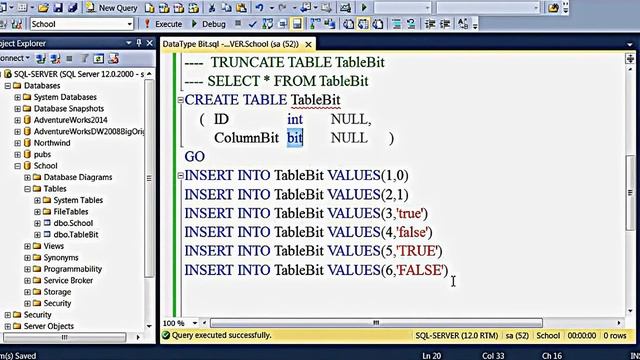The height and width of the screenshot is (360, 640).
Task: Open the Object Explorer window position menu
Action: pyautogui.click(x=129, y=43)
